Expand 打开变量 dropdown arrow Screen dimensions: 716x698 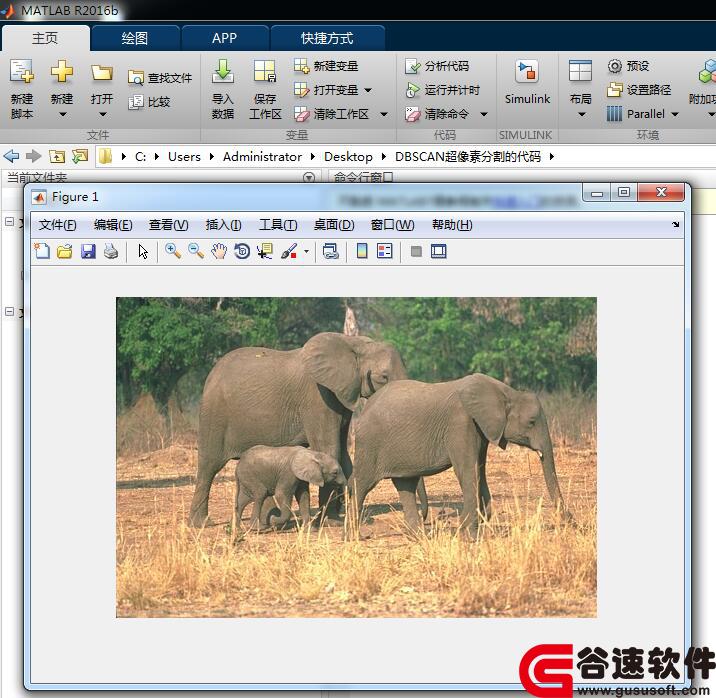pyautogui.click(x=368, y=90)
